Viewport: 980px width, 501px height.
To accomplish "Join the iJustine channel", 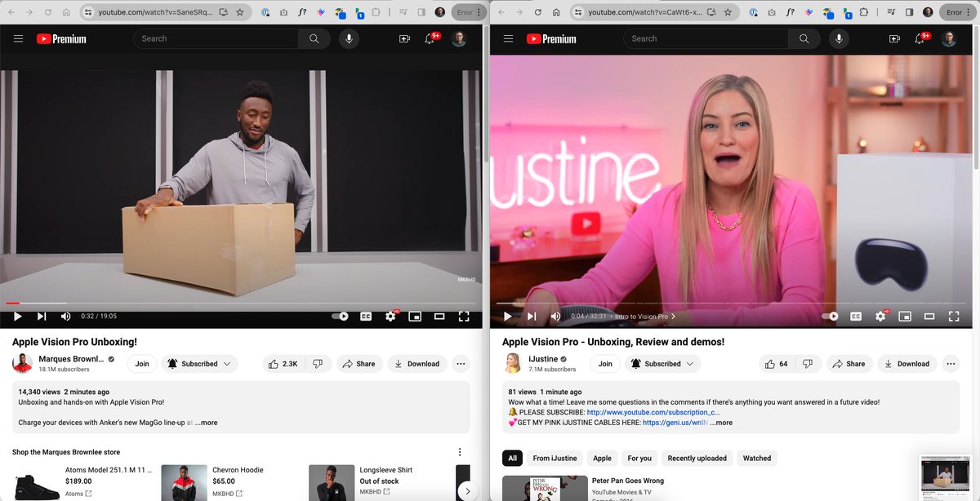I will pyautogui.click(x=605, y=364).
